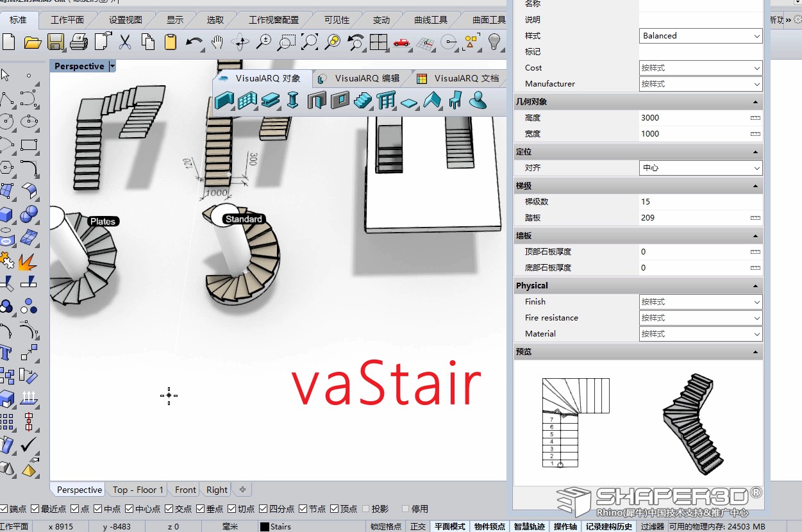Screen dimensions: 802x532
Task: Toggle 智慧轨迹 in the status bar
Action: coord(530,526)
